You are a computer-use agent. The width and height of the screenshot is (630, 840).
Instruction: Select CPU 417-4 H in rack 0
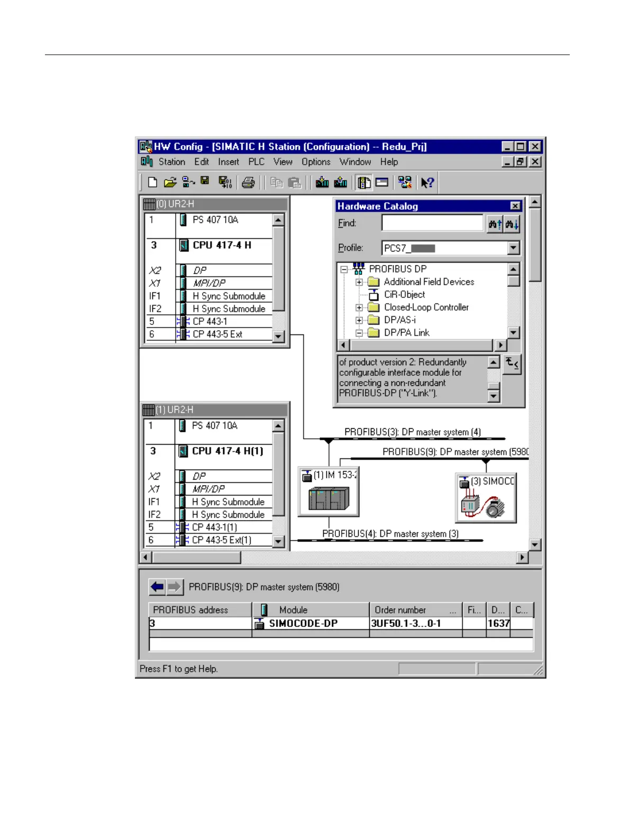tap(222, 245)
